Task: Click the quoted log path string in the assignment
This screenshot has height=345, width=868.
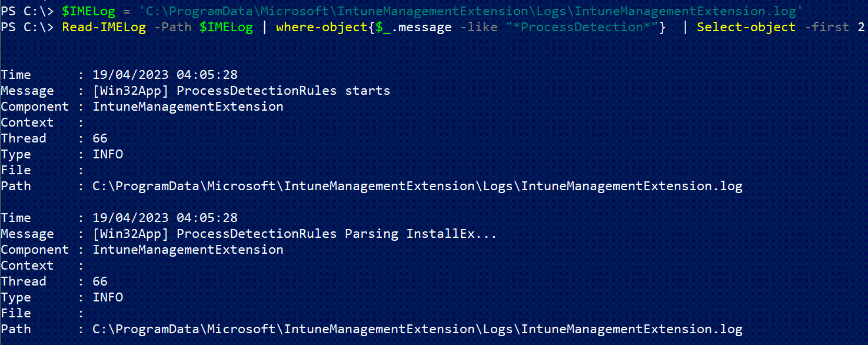Action: pos(467,11)
